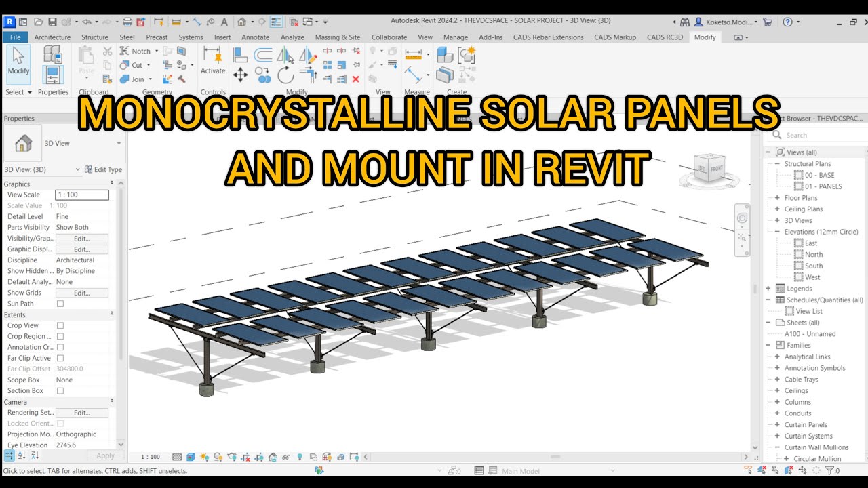This screenshot has height=488, width=868.
Task: Open the Structure ribbon tab
Action: pos(95,37)
